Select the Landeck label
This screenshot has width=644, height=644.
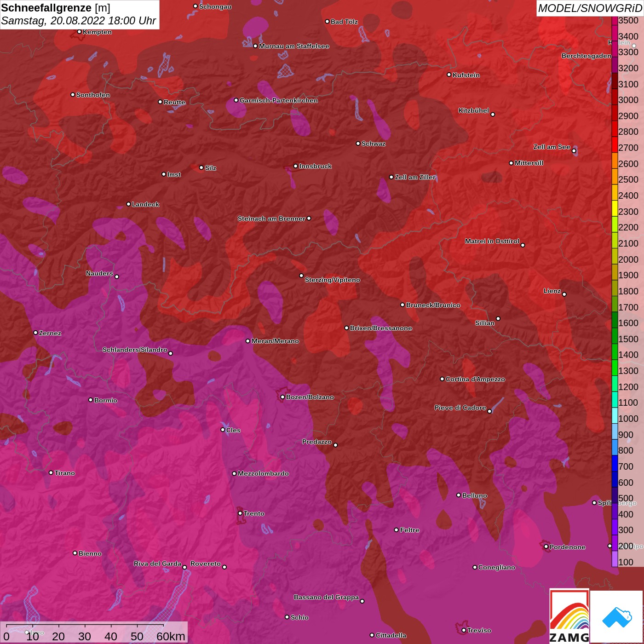145,204
